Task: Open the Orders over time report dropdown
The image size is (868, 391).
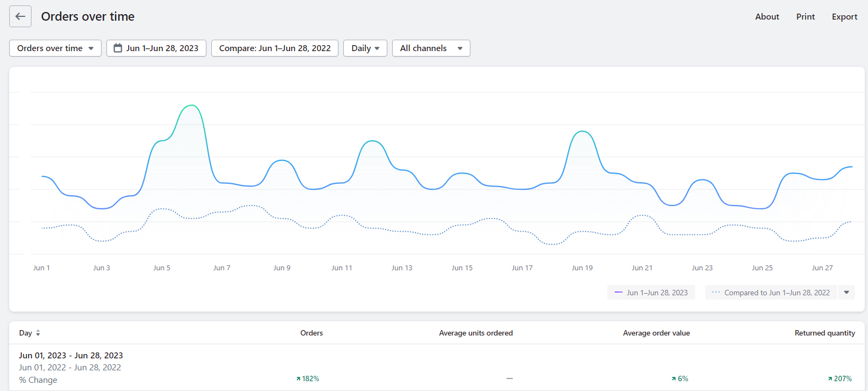Action: pos(55,48)
